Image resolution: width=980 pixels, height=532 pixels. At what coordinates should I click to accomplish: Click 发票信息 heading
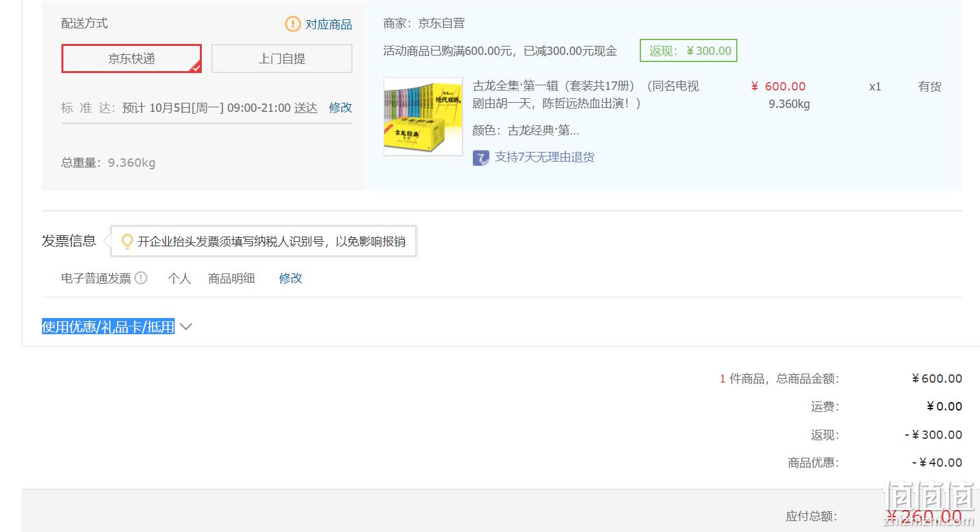click(x=69, y=240)
